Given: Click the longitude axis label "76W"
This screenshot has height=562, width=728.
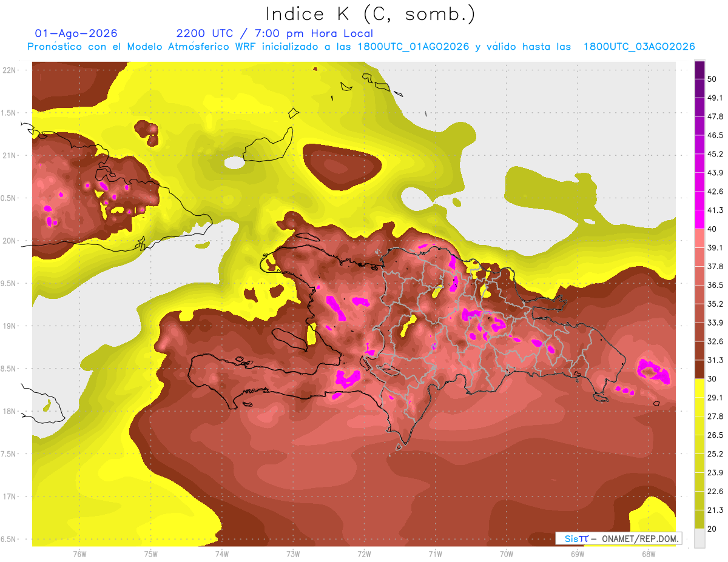Looking at the screenshot, I should tap(79, 554).
